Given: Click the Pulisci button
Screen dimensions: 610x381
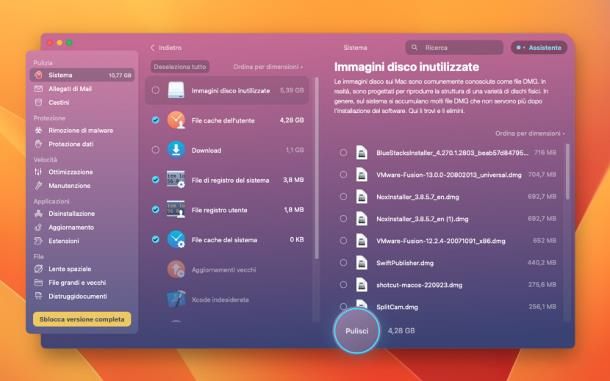Looking at the screenshot, I should click(x=356, y=331).
